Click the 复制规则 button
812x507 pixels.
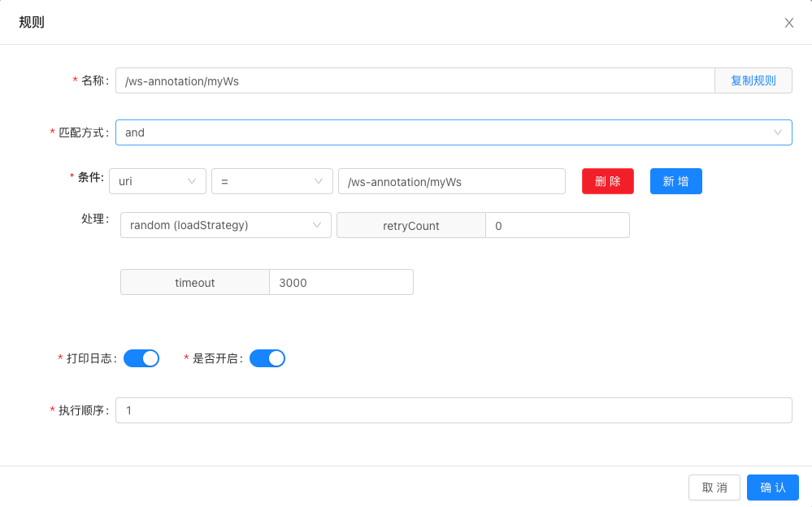(x=753, y=80)
